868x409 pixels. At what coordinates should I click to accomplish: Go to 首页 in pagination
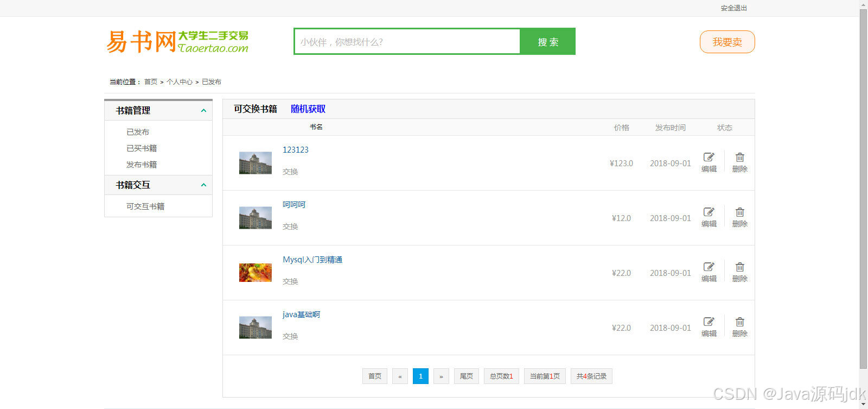(x=375, y=376)
